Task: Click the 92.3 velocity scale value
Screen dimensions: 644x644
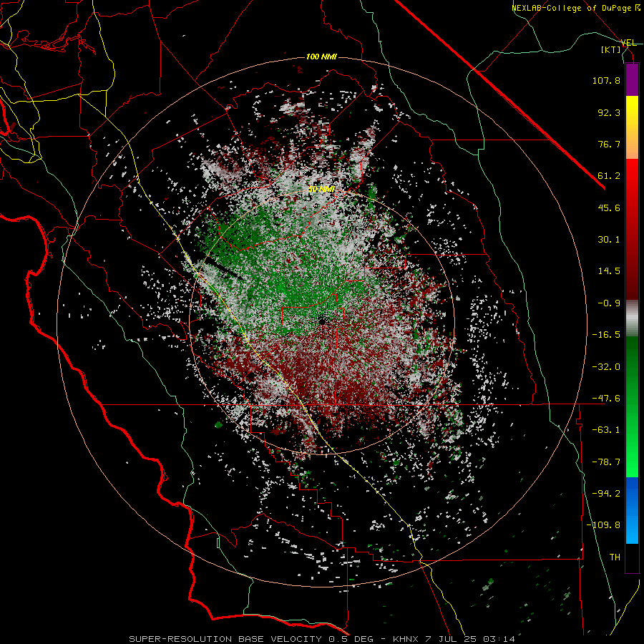Action: coord(609,112)
